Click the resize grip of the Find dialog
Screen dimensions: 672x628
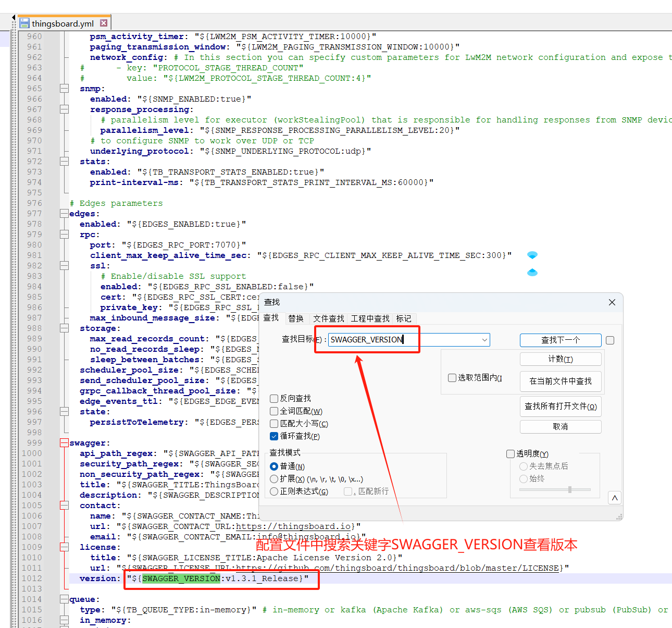[x=619, y=517]
